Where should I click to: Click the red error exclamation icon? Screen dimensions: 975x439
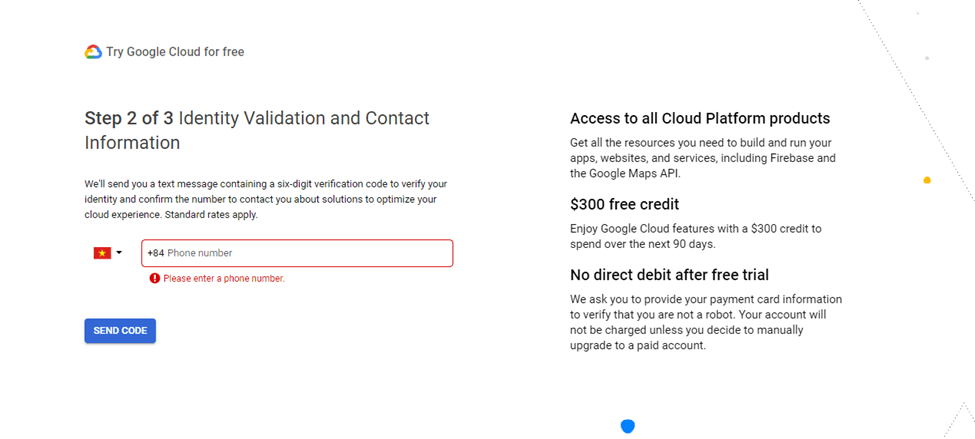click(x=155, y=279)
